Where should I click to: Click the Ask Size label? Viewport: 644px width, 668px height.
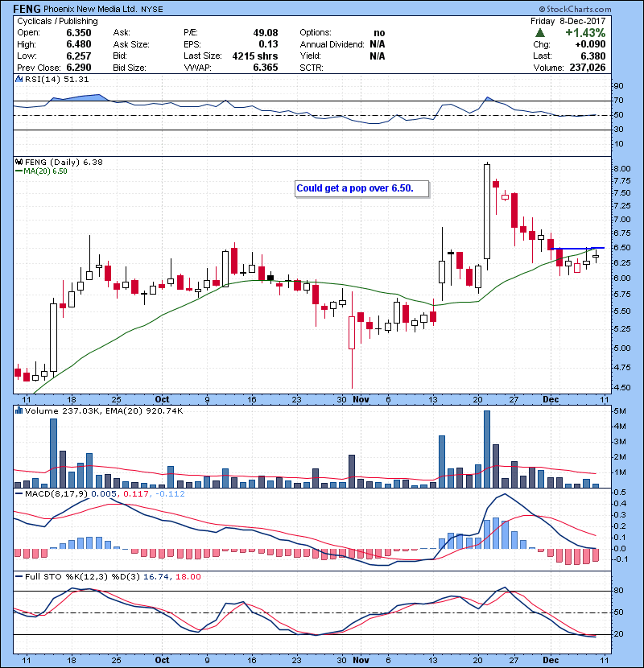(131, 44)
